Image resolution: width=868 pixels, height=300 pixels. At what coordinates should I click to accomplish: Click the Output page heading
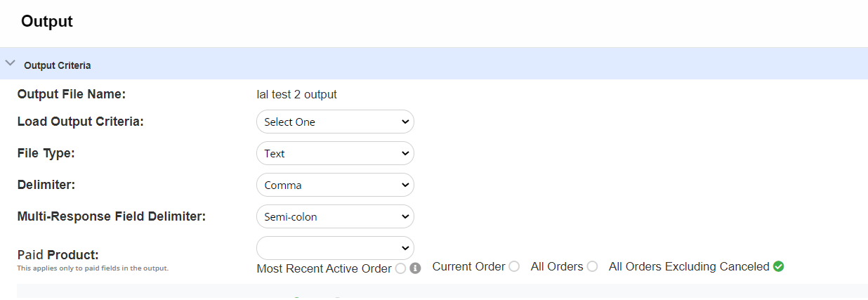47,22
